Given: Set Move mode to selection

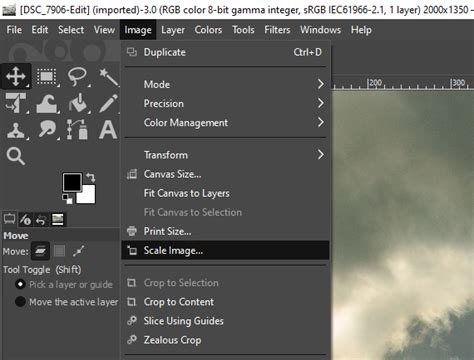Looking at the screenshot, I should click(x=59, y=251).
